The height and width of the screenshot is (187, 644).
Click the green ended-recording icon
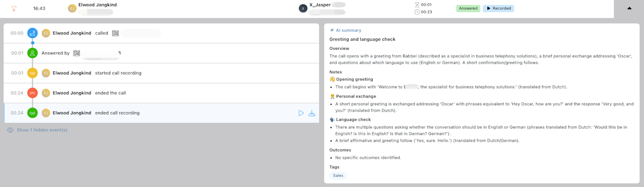point(33,113)
